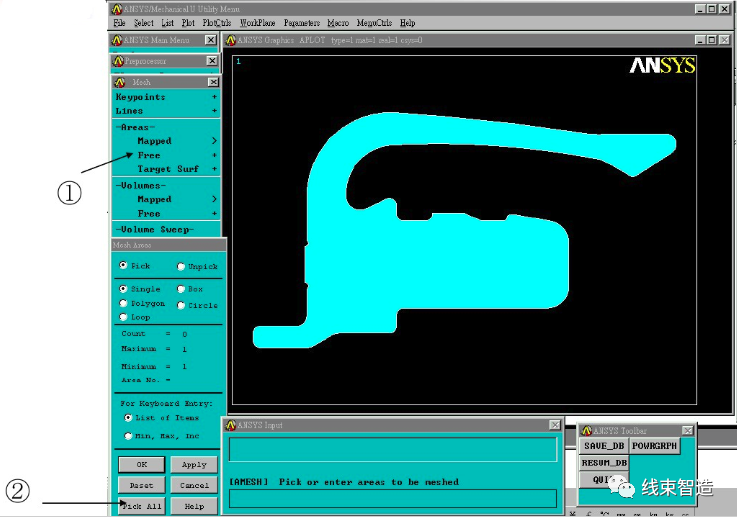The image size is (737, 520).
Task: Expand the Lines mesh submenu
Action: click(166, 111)
